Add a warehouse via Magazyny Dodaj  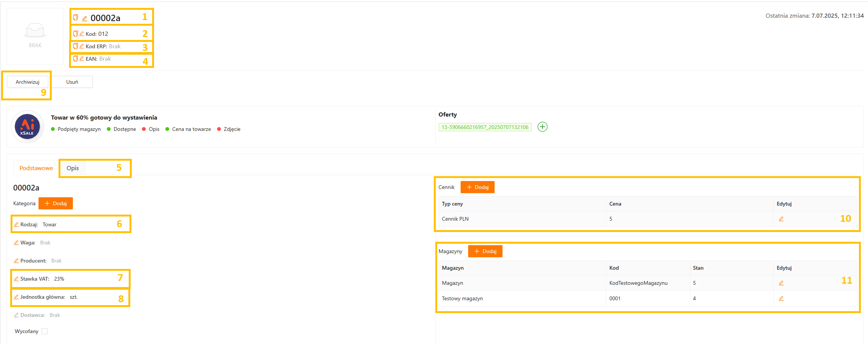[x=485, y=251]
